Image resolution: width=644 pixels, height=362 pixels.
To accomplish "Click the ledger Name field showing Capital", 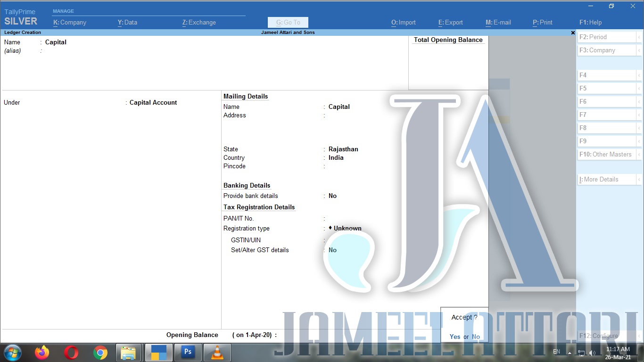I will [x=56, y=42].
